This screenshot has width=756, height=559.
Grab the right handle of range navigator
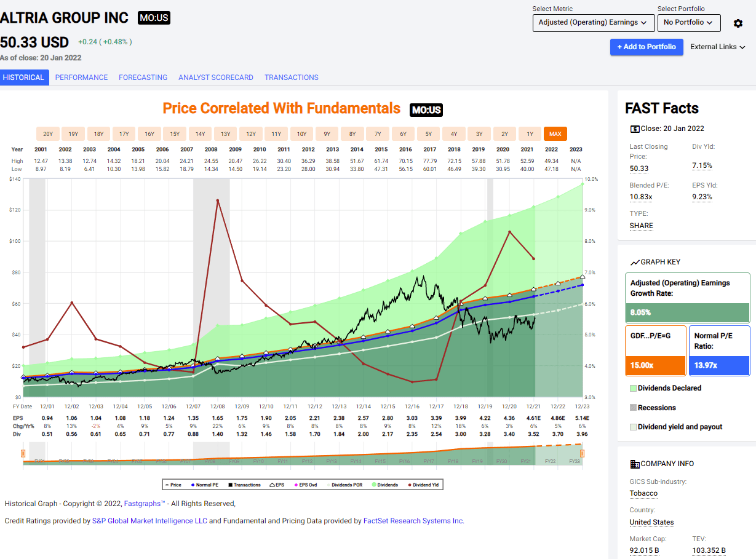tap(582, 454)
